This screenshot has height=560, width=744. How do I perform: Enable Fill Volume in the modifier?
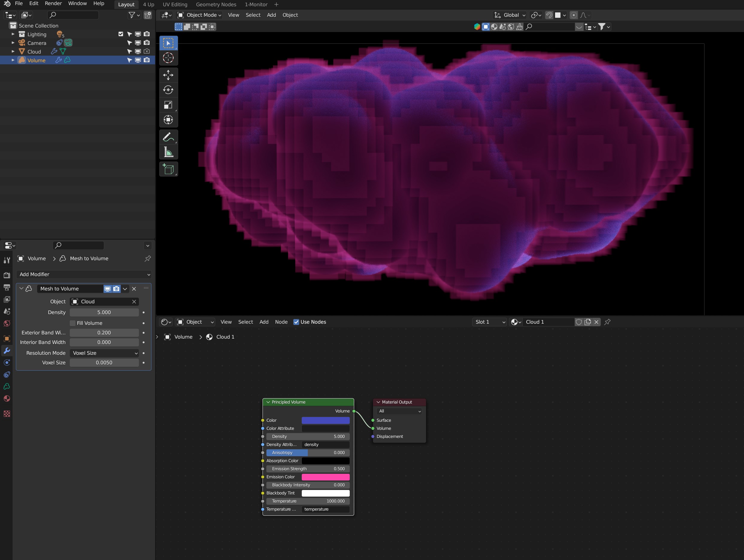[73, 323]
